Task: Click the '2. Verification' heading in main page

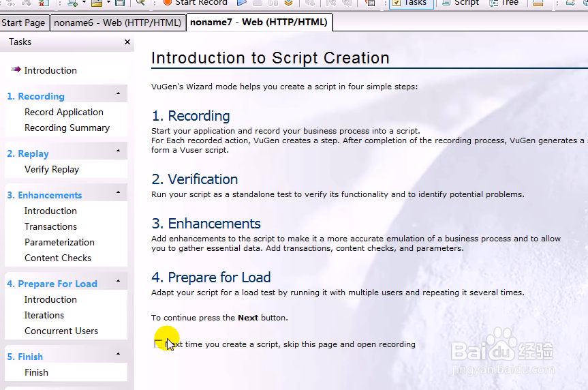Action: [x=195, y=179]
